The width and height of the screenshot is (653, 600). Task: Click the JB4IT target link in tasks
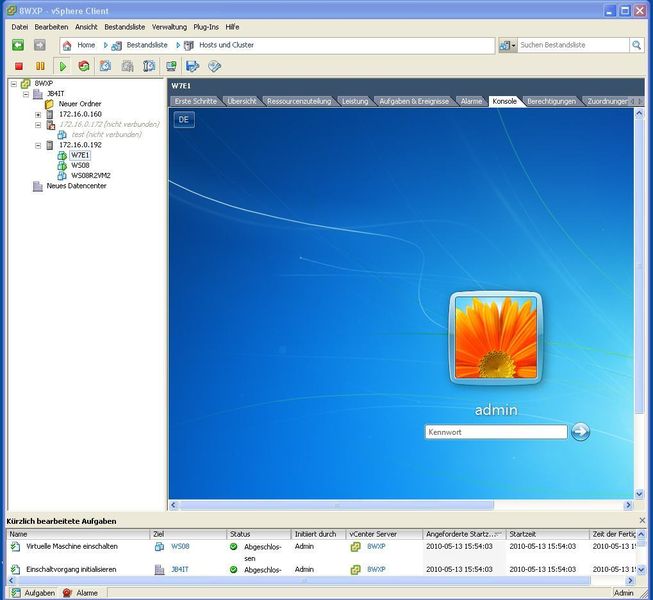[179, 569]
